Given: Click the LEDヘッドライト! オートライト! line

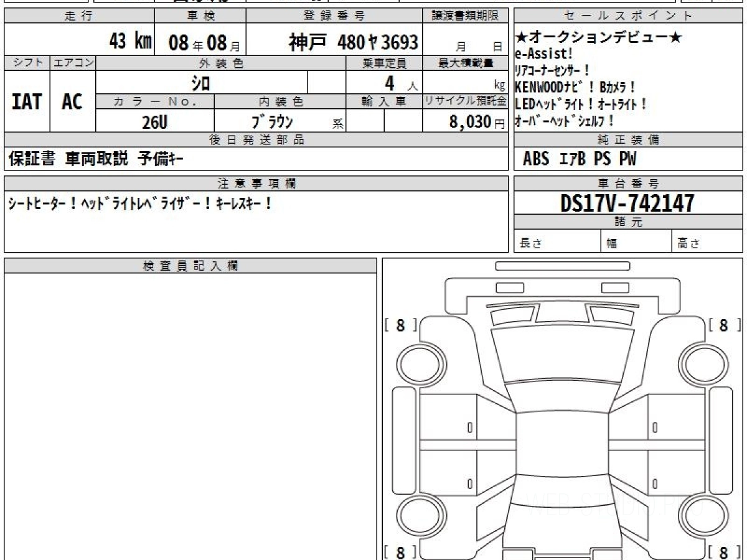Looking at the screenshot, I should (581, 104).
